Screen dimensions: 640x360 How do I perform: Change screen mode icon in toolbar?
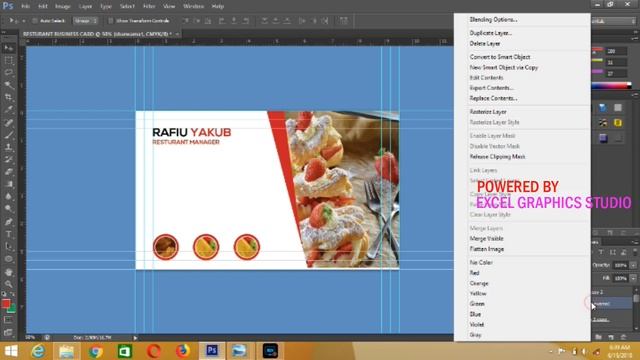click(8, 333)
